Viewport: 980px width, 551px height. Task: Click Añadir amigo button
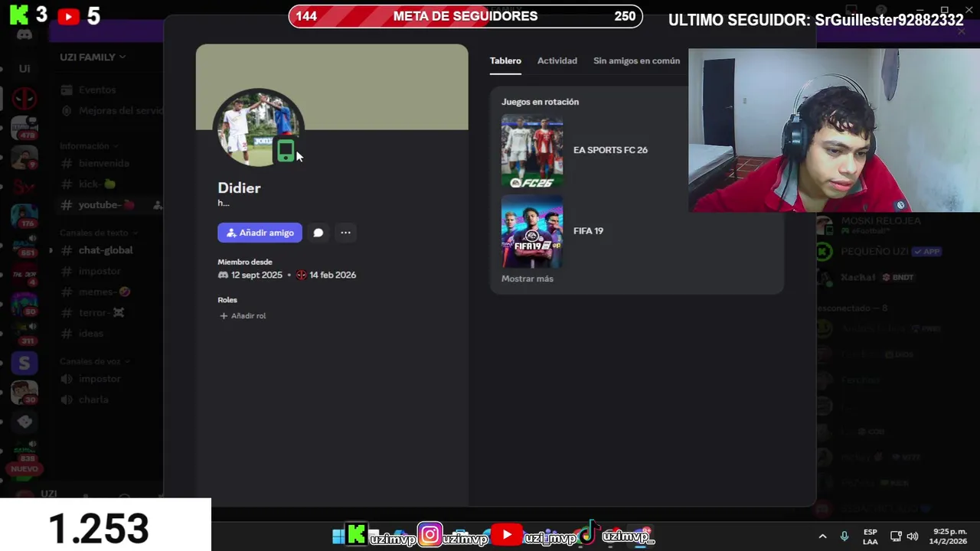click(x=260, y=233)
